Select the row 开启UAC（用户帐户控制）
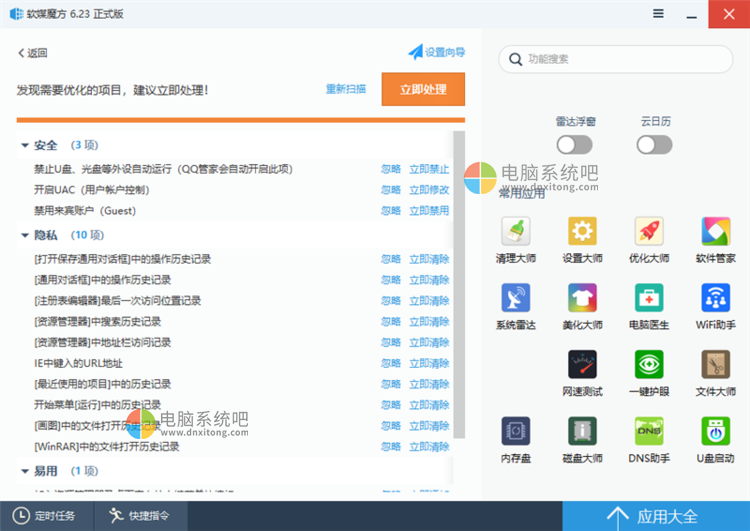Image resolution: width=750 pixels, height=531 pixels. [234, 190]
